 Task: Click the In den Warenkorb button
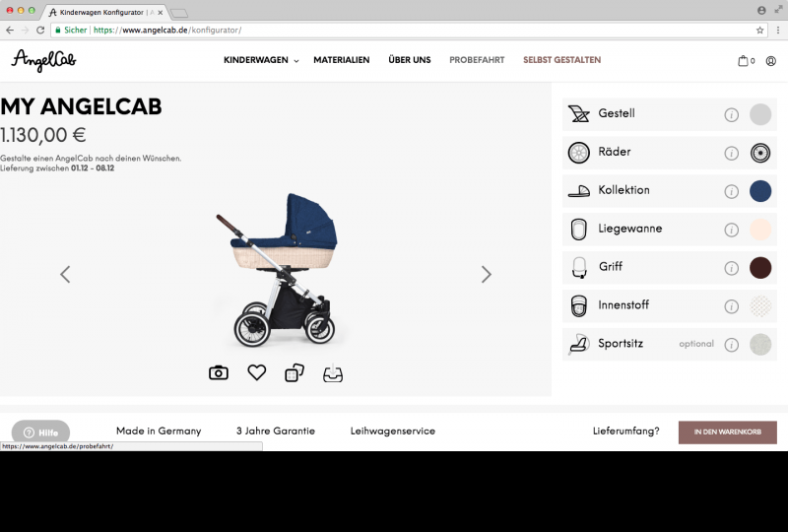pos(728,432)
